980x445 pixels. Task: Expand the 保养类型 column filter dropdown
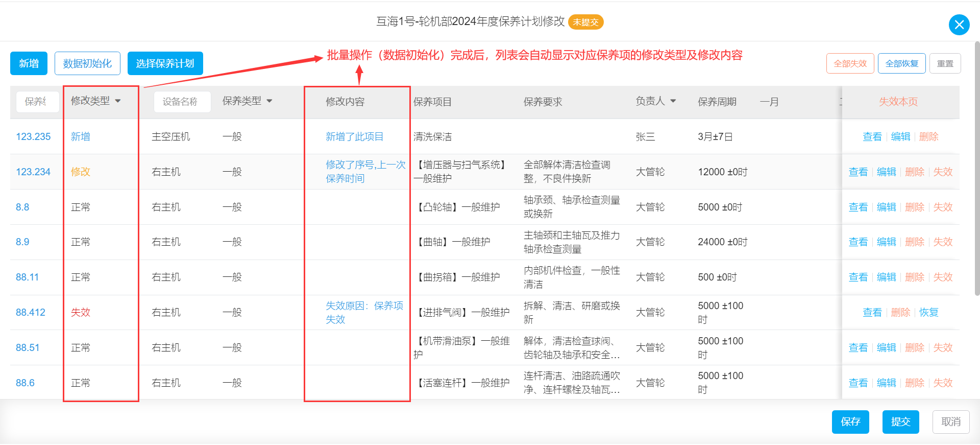(x=269, y=101)
